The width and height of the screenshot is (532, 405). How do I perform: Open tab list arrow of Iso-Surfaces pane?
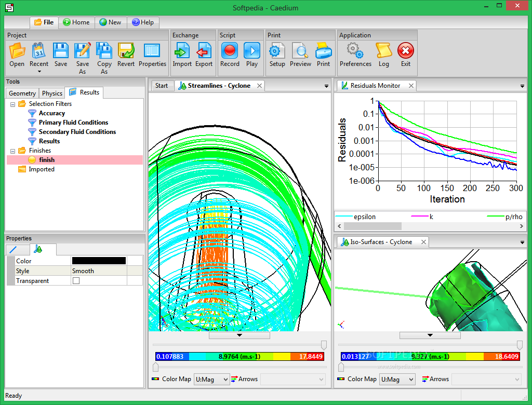click(522, 242)
